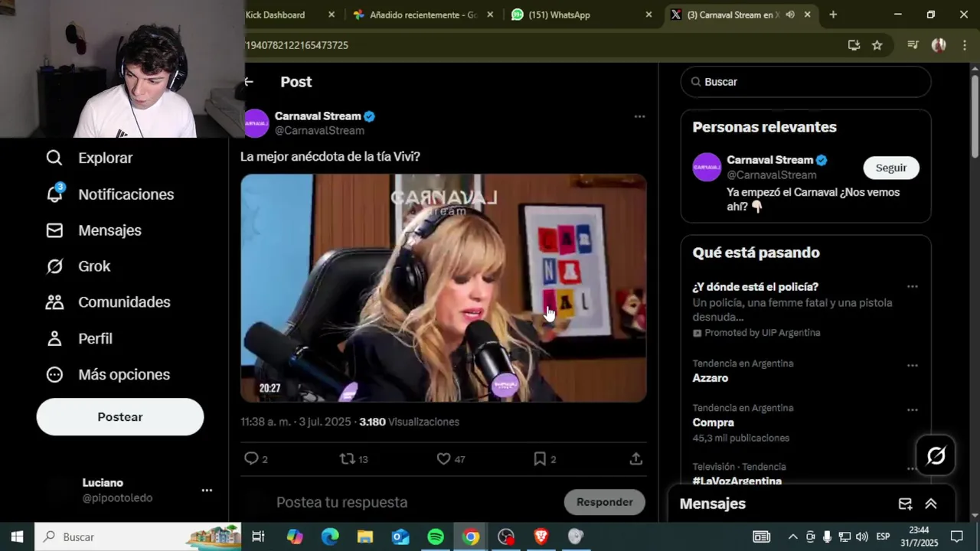This screenshot has height=551, width=980.
Task: Switch to Kick Dashboard tab
Action: pyautogui.click(x=276, y=15)
